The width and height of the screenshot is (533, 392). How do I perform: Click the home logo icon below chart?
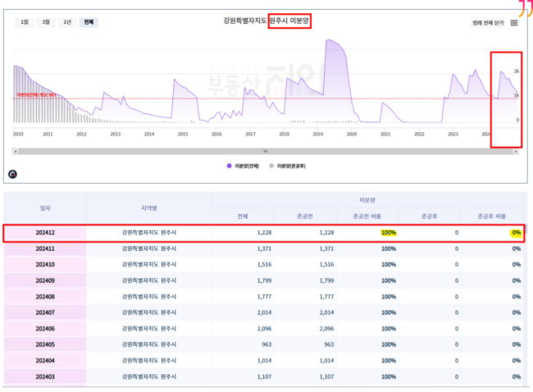(x=12, y=174)
